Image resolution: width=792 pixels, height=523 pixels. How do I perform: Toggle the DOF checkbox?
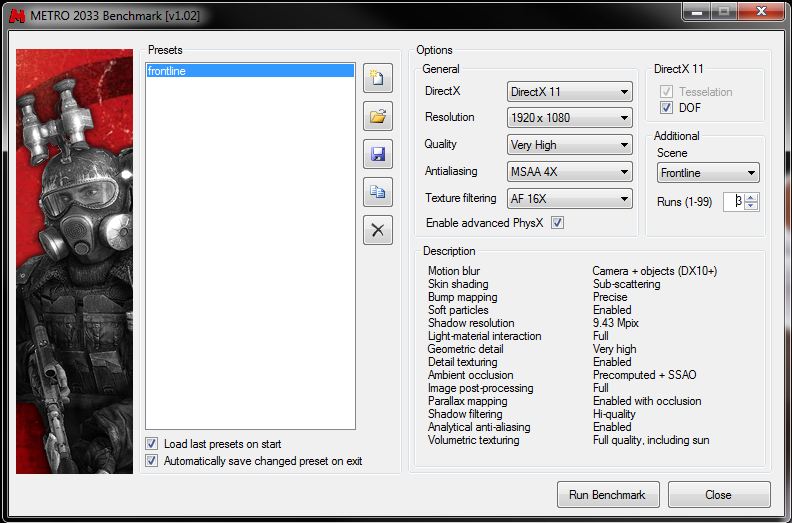click(x=666, y=108)
